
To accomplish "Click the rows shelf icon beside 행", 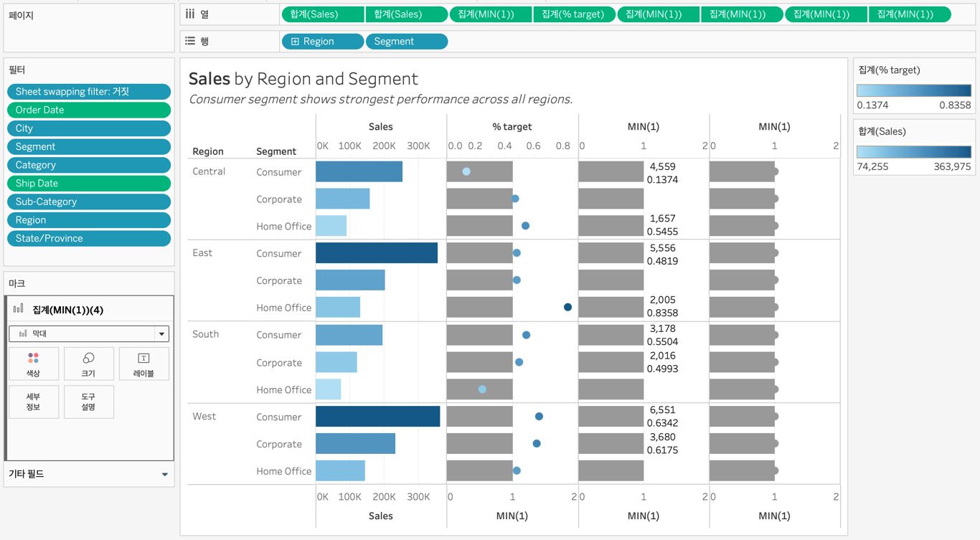I will pos(190,42).
